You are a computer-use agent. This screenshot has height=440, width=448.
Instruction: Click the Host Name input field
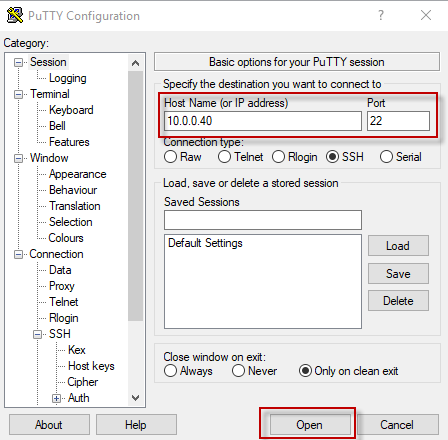point(263,121)
